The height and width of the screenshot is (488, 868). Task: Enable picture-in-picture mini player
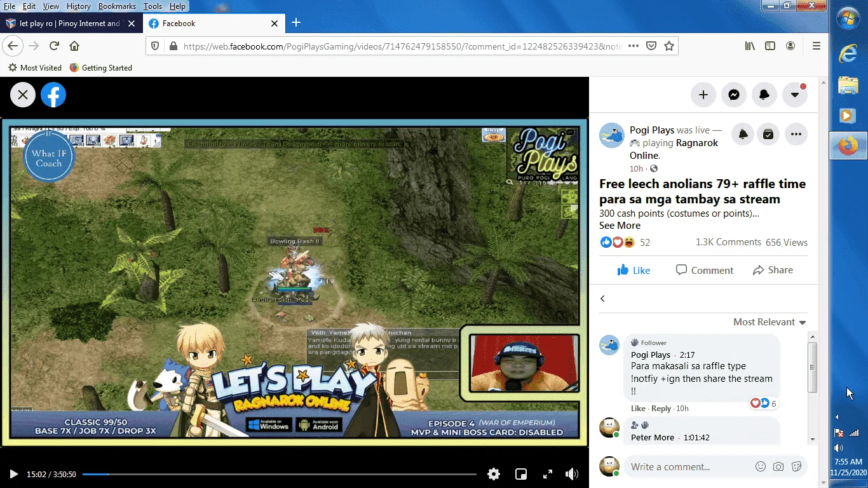pyautogui.click(x=521, y=474)
